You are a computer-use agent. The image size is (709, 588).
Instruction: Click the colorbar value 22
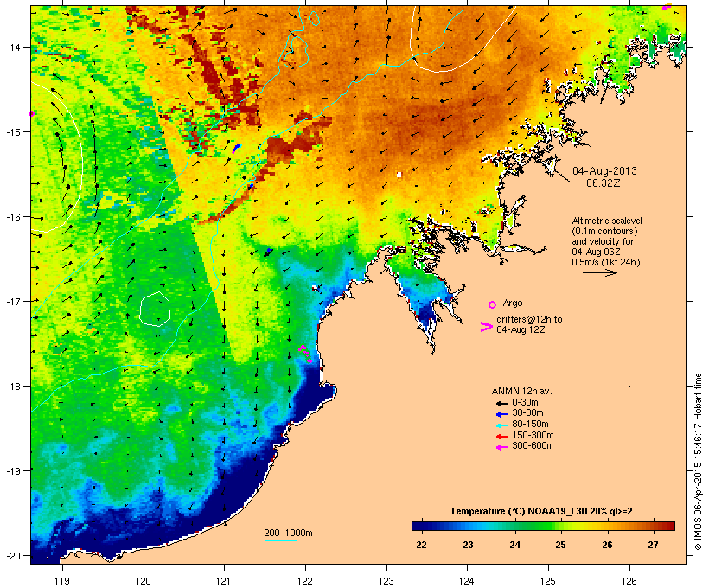421,545
